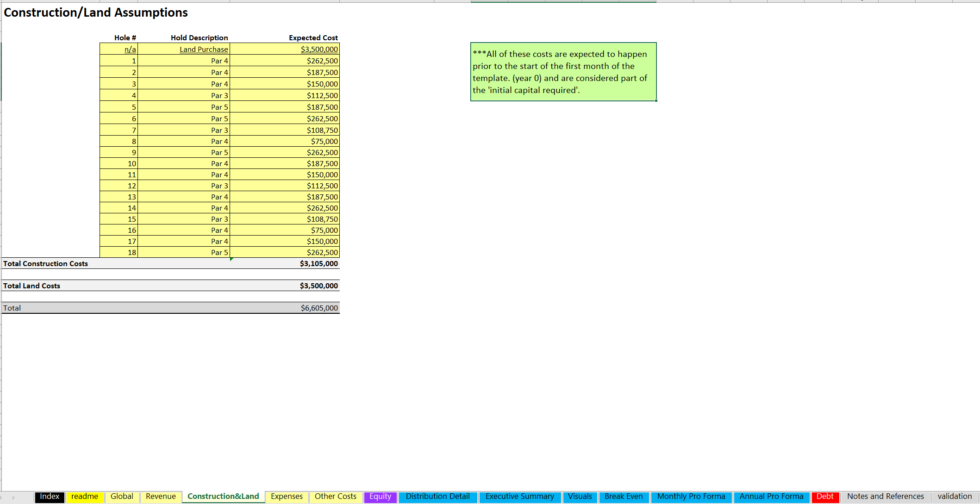Select the Global tab
This screenshot has width=980, height=504.
click(121, 496)
